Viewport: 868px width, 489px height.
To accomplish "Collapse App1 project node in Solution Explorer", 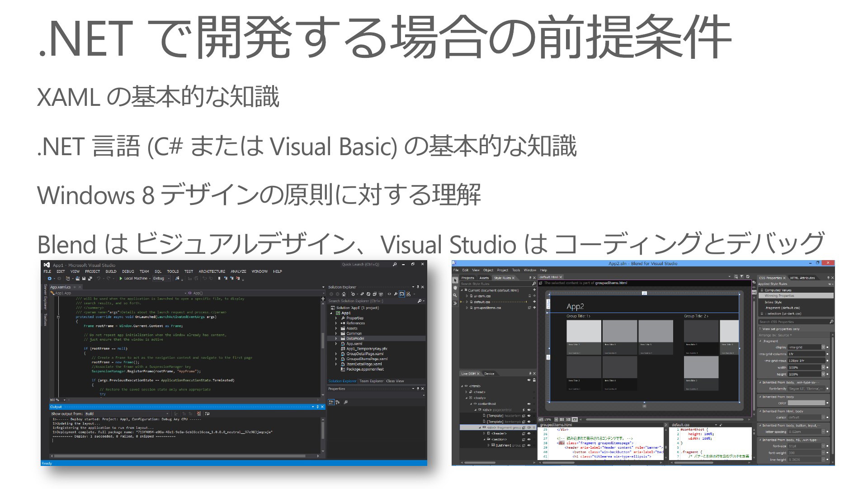I will coord(331,313).
